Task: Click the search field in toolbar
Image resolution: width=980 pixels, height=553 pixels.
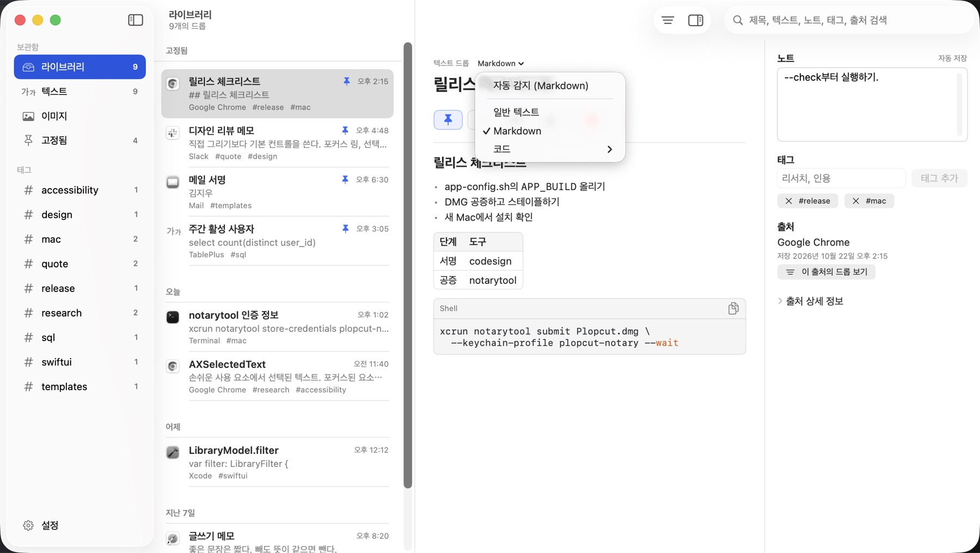Action: click(848, 20)
